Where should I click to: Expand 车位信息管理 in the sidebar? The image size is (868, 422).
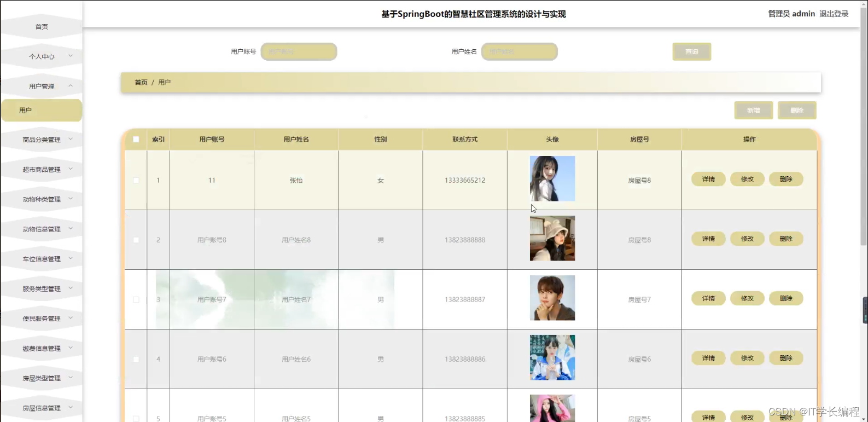(42, 259)
